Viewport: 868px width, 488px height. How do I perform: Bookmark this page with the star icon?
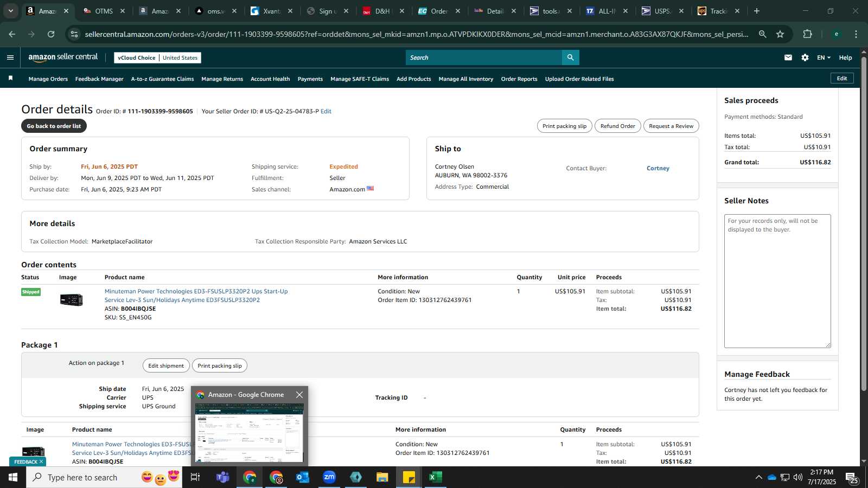pos(780,34)
